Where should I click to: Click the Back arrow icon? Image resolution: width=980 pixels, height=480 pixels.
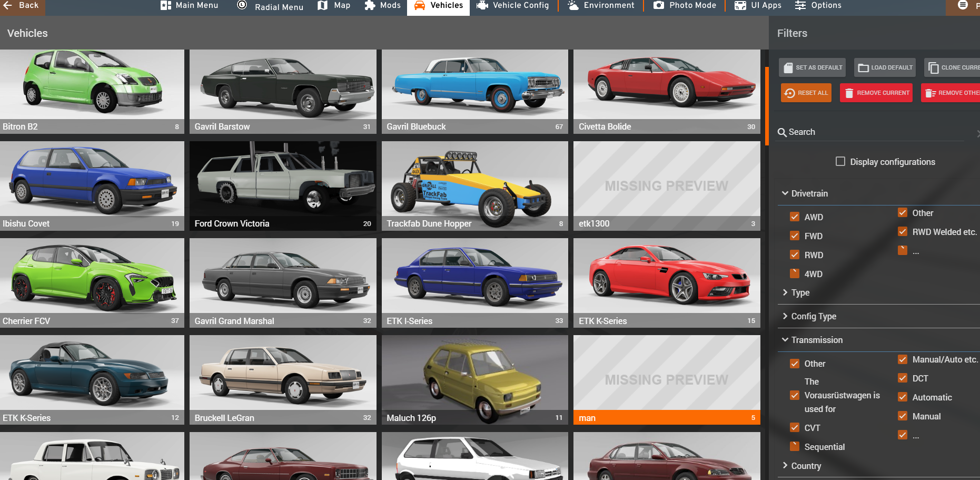tap(8, 5)
